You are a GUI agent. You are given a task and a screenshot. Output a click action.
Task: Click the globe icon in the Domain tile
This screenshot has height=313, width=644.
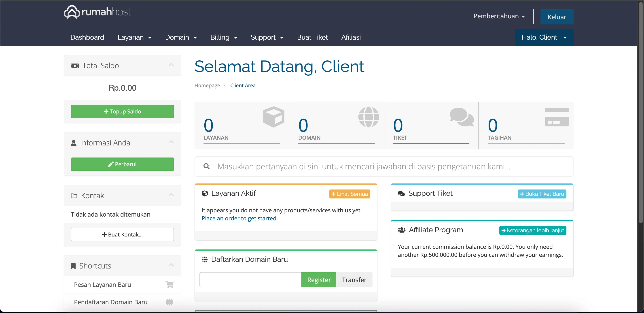tap(369, 117)
